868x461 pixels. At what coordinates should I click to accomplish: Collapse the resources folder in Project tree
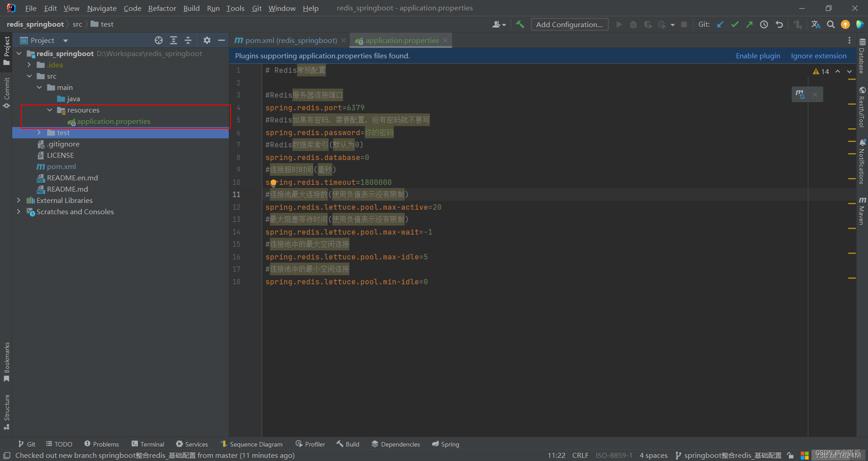50,110
